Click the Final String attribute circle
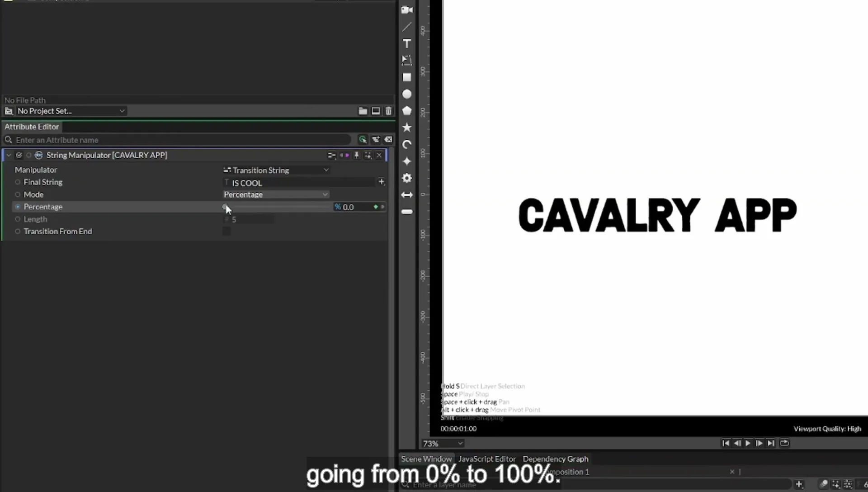The height and width of the screenshot is (492, 868). [x=18, y=182]
